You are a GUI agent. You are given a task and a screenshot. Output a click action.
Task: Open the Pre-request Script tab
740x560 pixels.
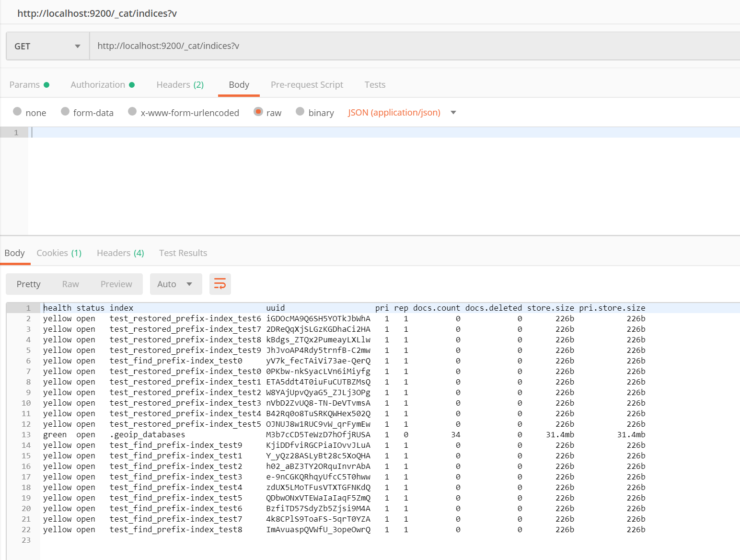click(307, 85)
